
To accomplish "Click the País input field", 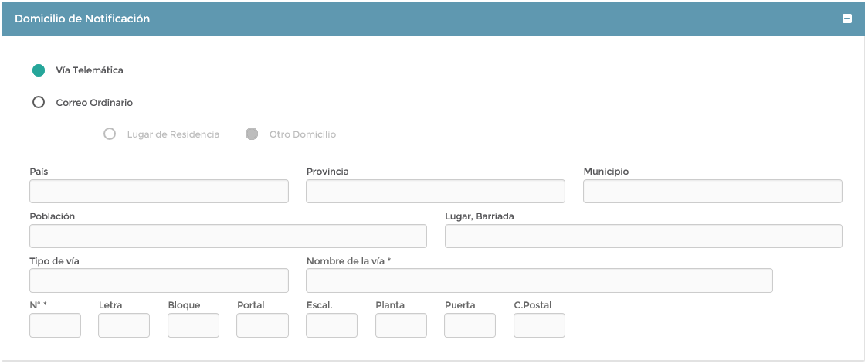I will [159, 192].
